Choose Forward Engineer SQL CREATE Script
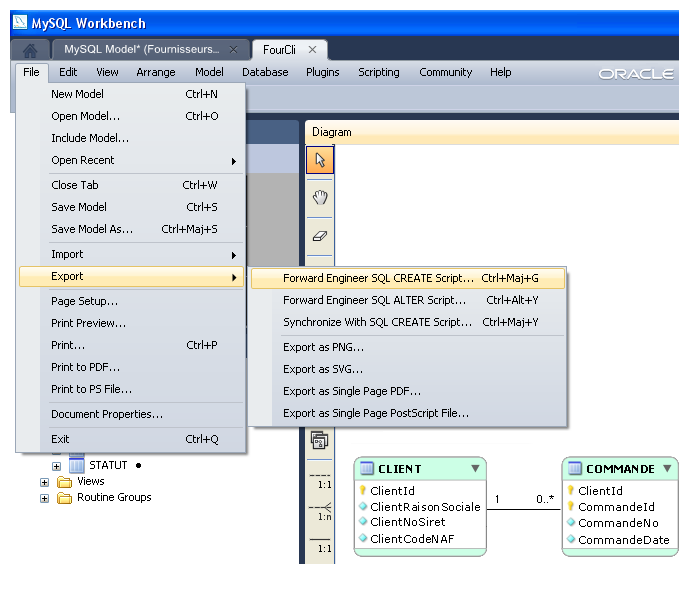 pyautogui.click(x=378, y=278)
